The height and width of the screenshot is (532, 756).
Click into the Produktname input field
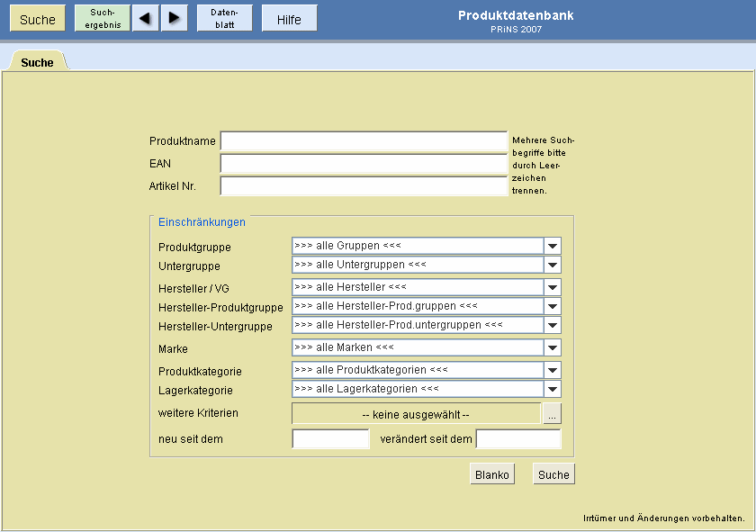[364, 141]
